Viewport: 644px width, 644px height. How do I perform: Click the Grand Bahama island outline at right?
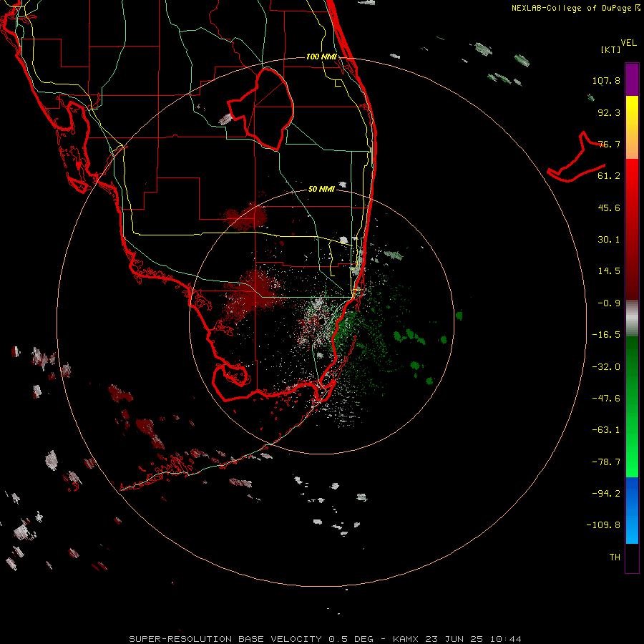click(x=577, y=157)
